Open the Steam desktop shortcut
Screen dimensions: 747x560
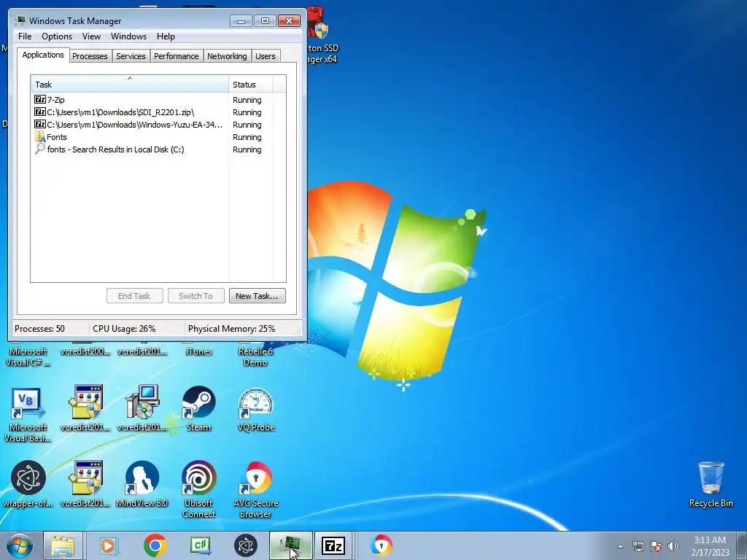(198, 408)
